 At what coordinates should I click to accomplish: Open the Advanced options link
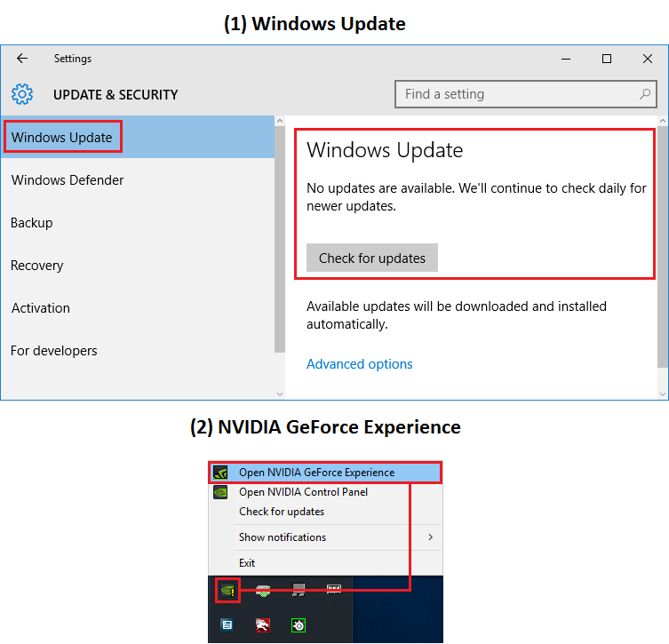tap(359, 364)
